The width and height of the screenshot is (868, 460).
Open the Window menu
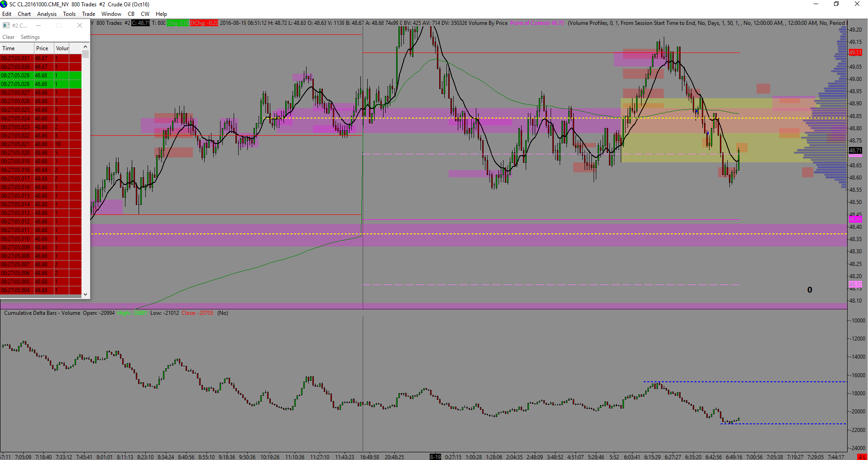(x=111, y=14)
